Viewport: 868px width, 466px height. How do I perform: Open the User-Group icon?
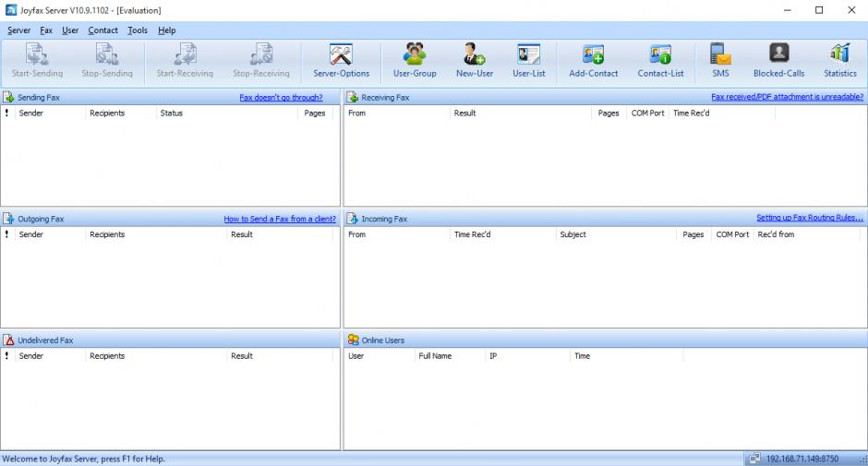tap(415, 54)
